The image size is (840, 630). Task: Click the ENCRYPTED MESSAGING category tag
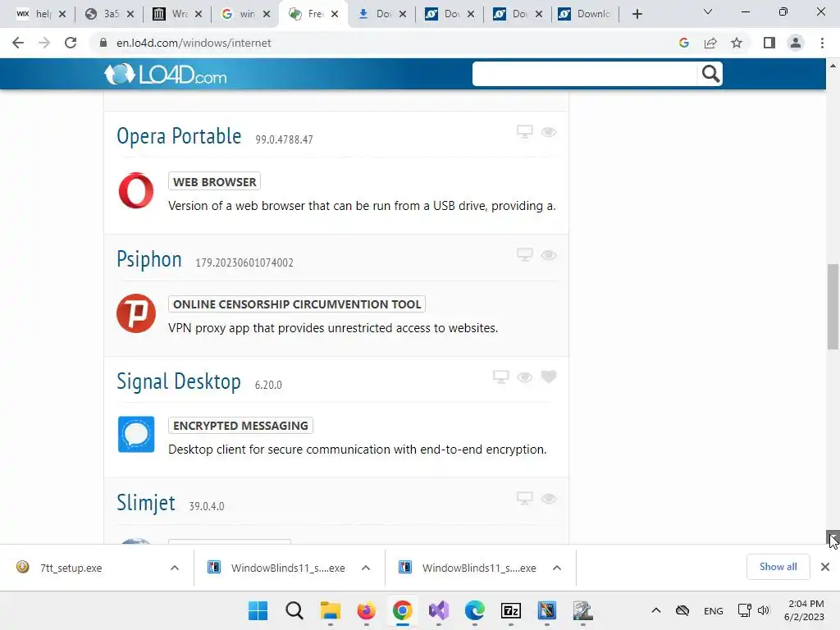click(x=240, y=426)
